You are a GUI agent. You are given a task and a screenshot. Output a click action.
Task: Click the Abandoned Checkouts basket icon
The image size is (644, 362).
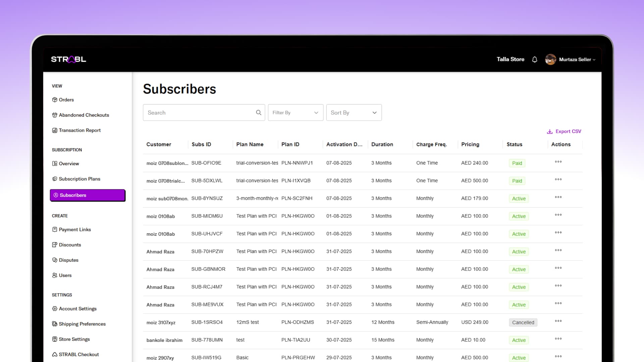coord(55,115)
